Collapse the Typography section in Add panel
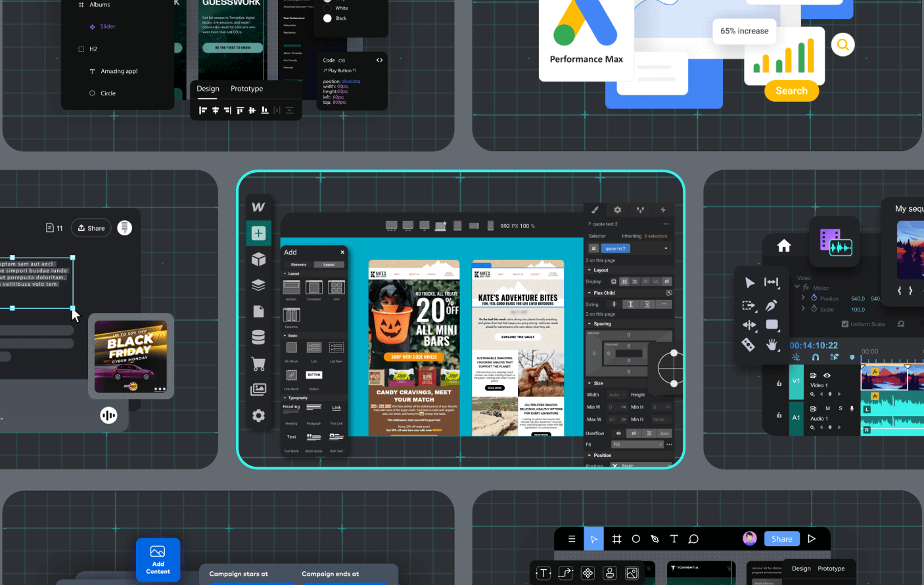 click(x=285, y=398)
